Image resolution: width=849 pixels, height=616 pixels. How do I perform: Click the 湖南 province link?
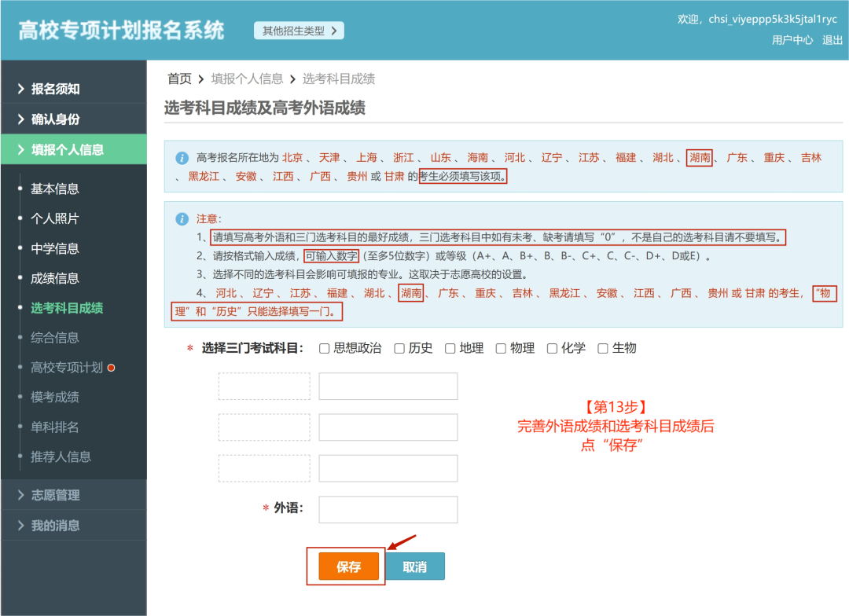click(699, 156)
